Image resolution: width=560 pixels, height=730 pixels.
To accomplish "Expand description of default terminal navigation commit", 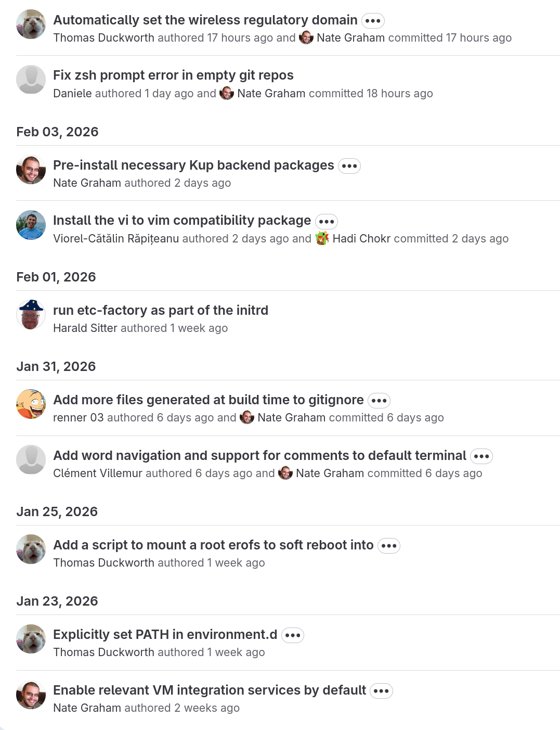I will pos(481,456).
